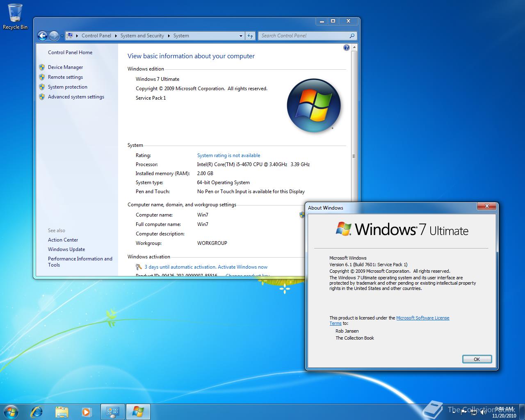Open Microsoft Software License Terms link
This screenshot has width=525, height=420.
click(422, 318)
